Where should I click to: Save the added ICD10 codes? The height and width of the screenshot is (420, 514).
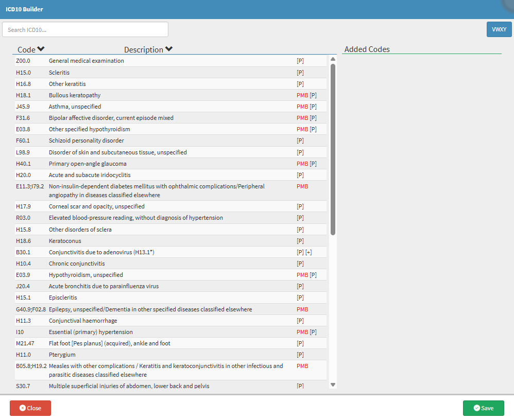tap(484, 408)
